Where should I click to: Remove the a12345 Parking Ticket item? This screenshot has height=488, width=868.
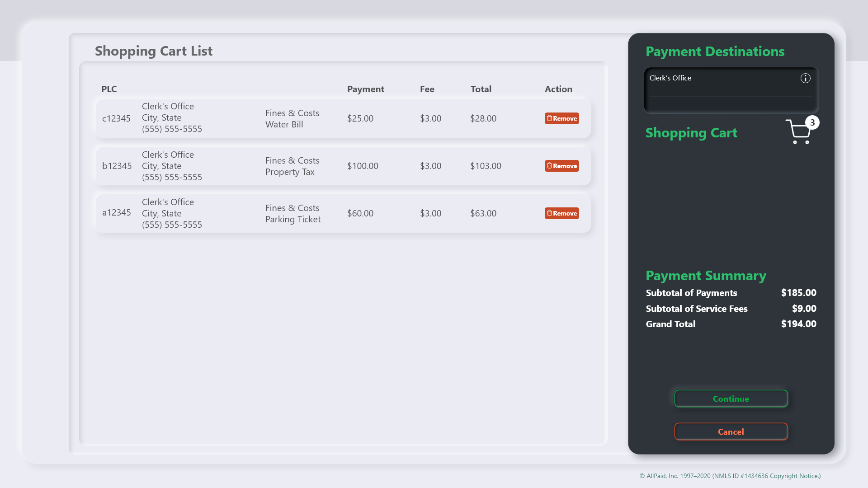point(561,213)
